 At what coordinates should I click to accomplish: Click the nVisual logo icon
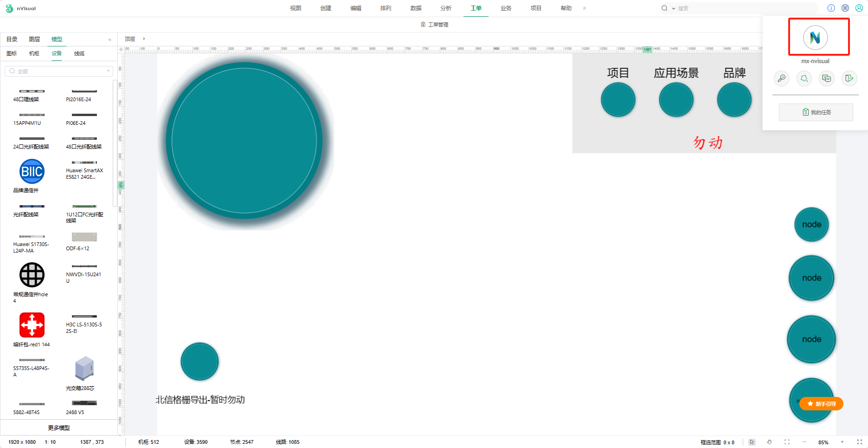(9, 8)
